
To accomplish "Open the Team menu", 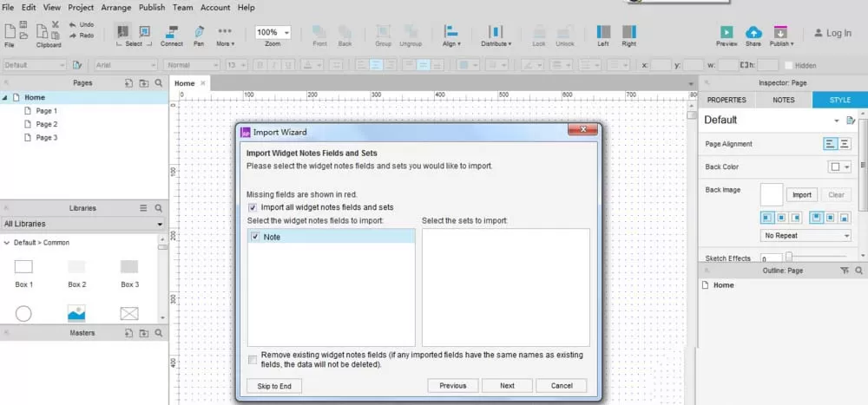I will (x=182, y=7).
